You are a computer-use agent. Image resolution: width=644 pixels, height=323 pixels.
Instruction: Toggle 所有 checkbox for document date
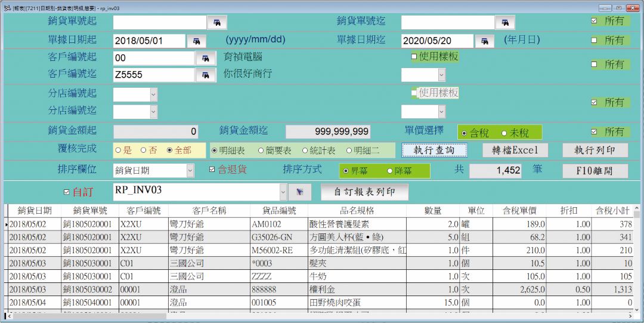(x=594, y=41)
